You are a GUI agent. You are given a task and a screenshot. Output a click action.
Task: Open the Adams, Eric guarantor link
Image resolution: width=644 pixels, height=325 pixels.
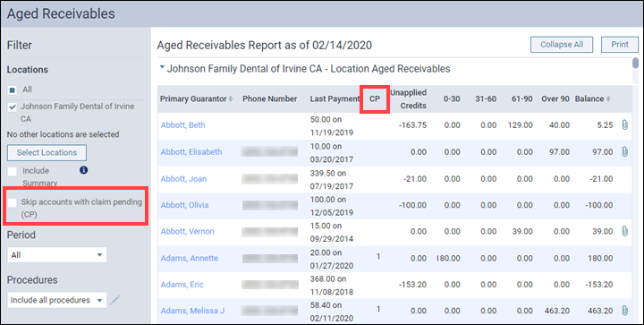[x=182, y=285]
